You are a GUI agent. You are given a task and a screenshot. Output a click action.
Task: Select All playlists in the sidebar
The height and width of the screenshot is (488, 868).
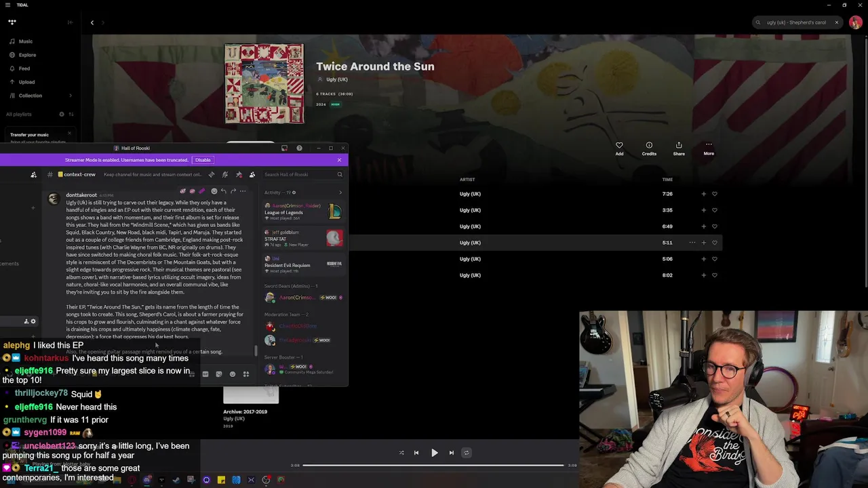tap(19, 114)
